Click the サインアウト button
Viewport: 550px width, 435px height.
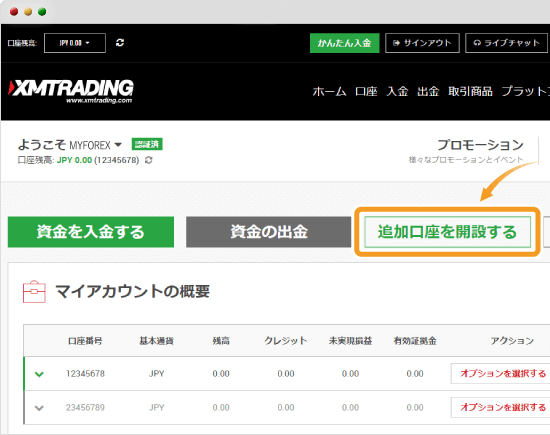tap(422, 43)
